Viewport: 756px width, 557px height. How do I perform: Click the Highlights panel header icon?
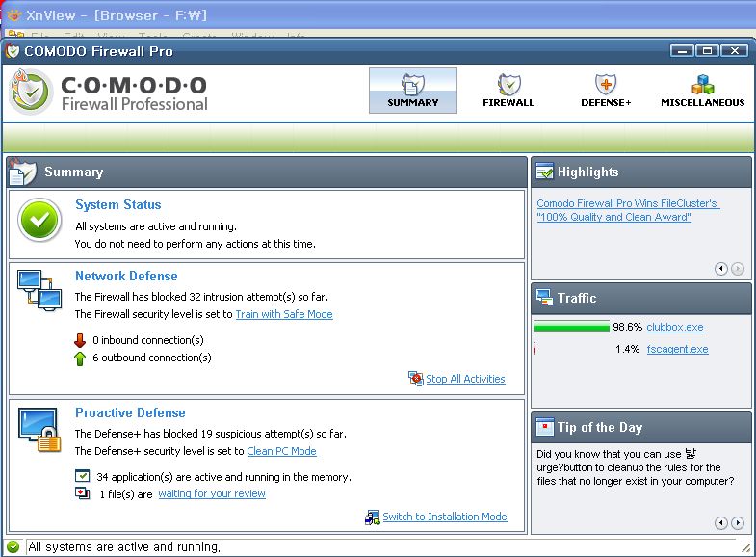(x=545, y=172)
